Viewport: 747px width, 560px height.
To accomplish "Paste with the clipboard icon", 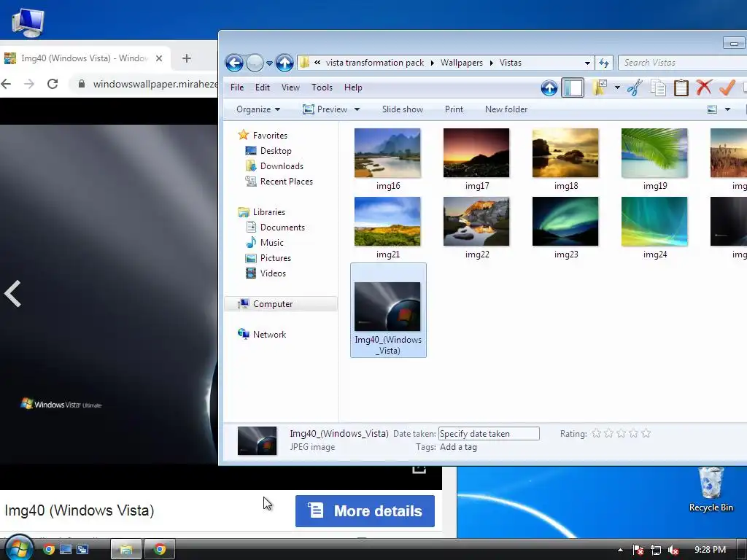I will [x=681, y=88].
